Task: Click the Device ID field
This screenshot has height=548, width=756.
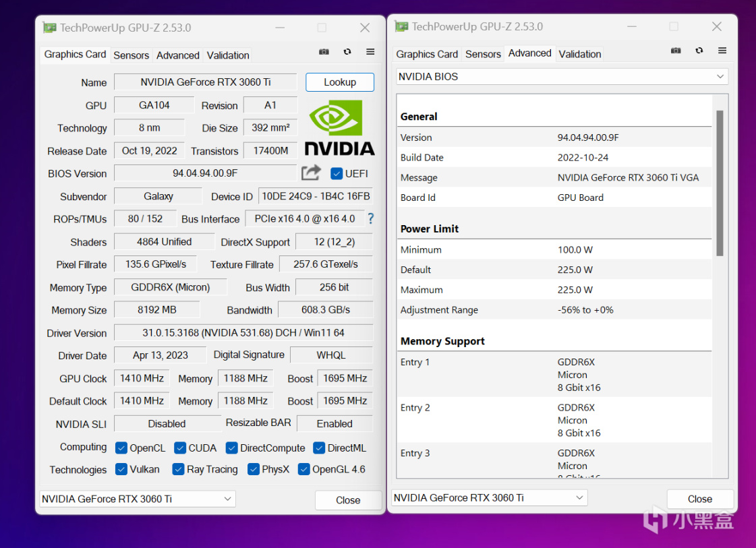Action: coord(316,196)
